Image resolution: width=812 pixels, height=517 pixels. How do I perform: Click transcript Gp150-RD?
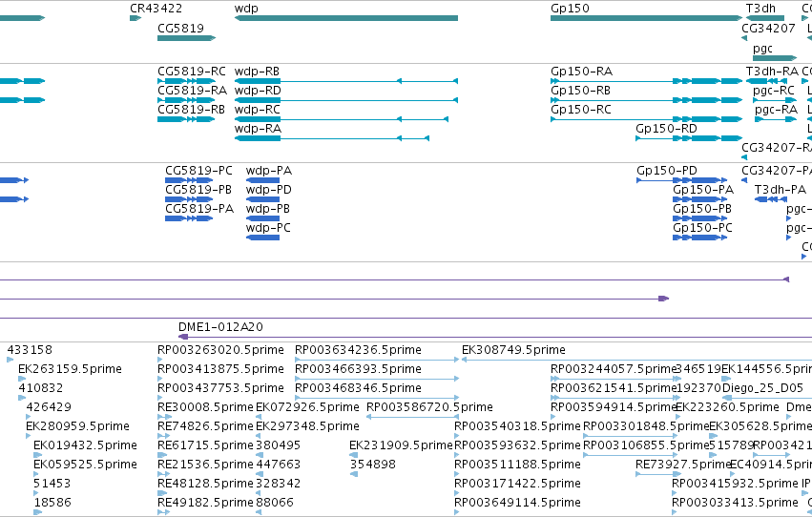pos(689,138)
